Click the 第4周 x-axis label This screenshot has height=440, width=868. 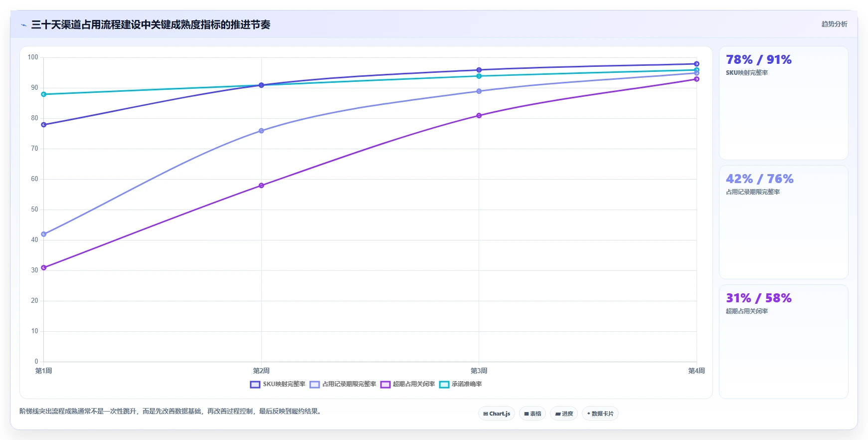[696, 371]
